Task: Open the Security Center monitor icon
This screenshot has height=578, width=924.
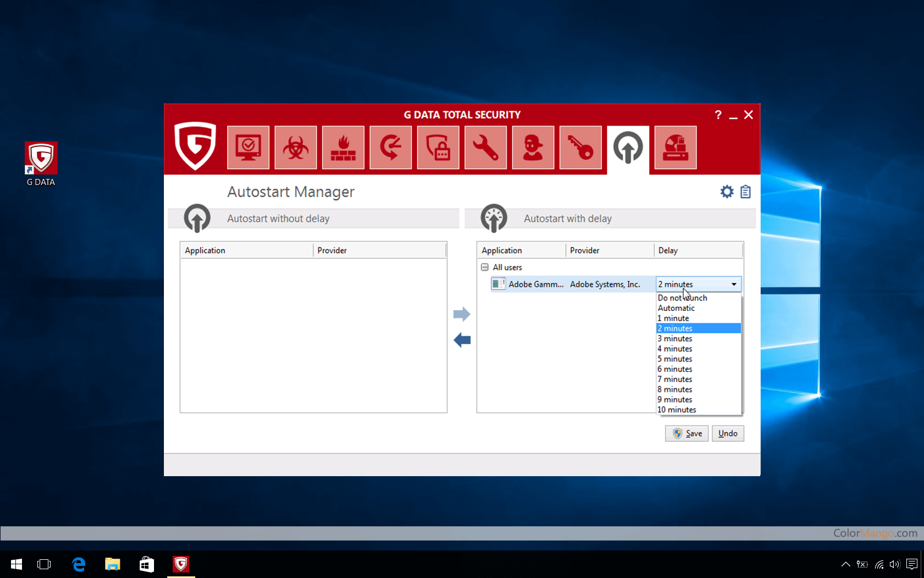Action: [248, 148]
